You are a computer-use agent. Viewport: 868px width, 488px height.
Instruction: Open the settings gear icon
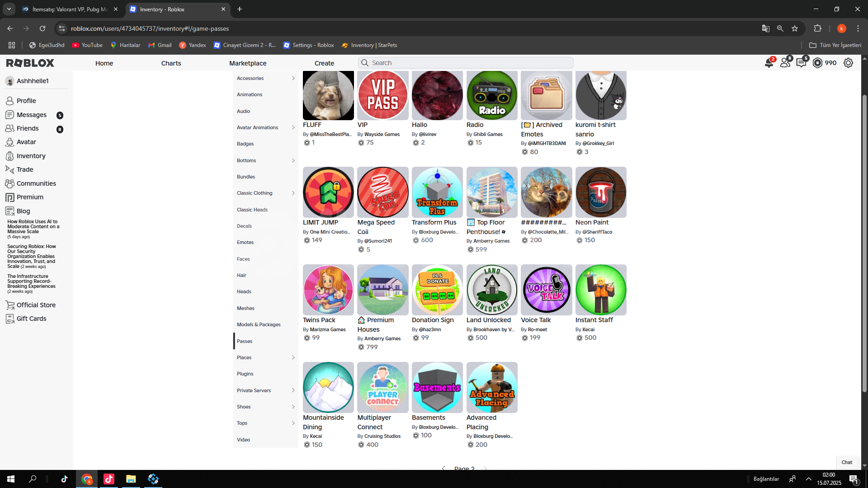[x=849, y=63]
